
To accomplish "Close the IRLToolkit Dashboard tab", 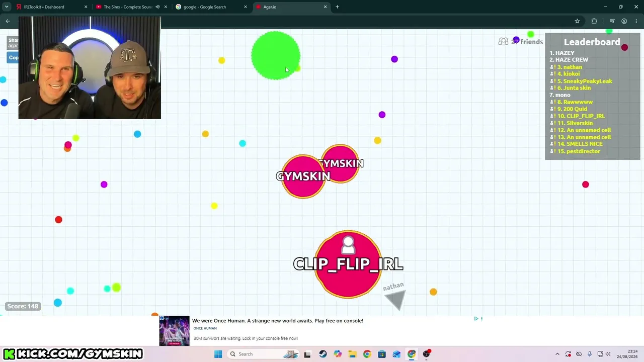I will 86,7.
